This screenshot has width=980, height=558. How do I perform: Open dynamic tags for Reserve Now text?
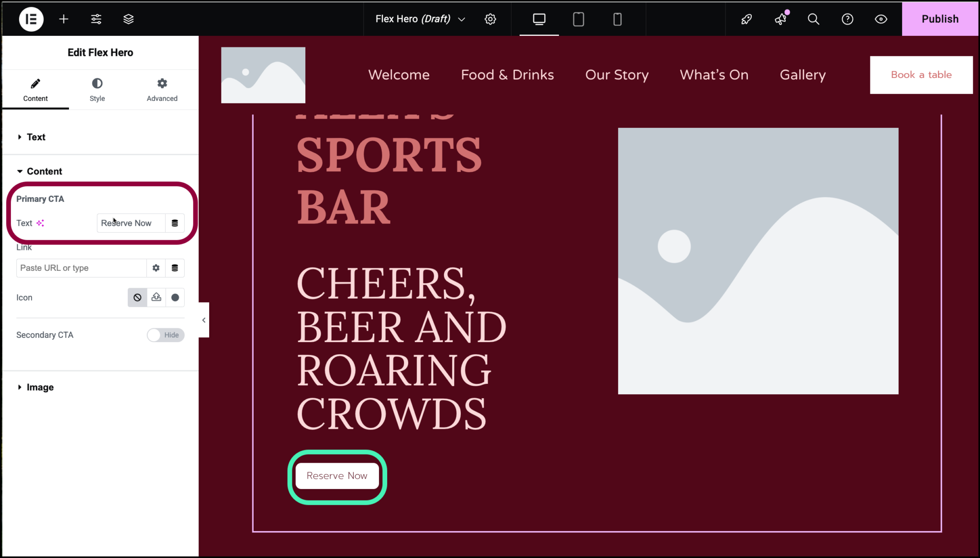click(x=175, y=223)
